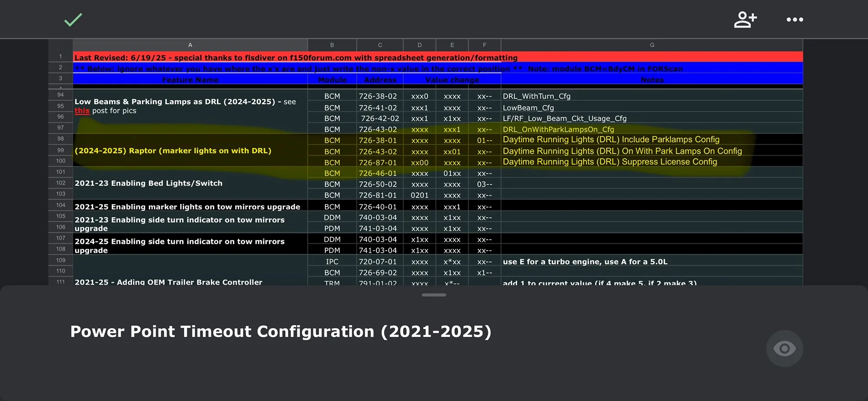Click the turbo engine note cell

pyautogui.click(x=651, y=262)
